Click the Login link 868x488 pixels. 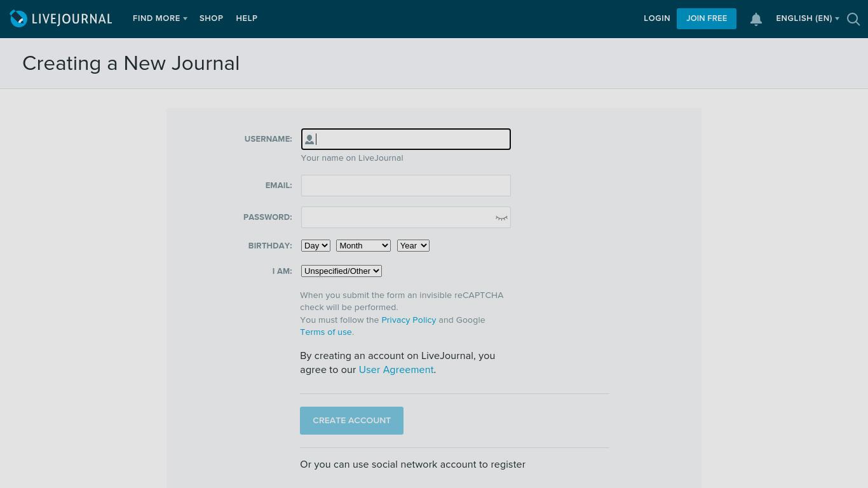[656, 18]
